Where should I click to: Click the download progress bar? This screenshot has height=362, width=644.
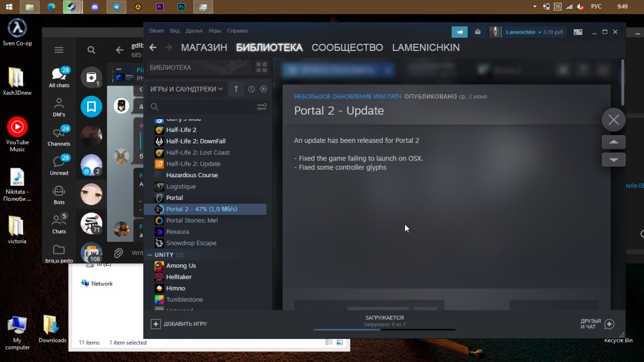click(384, 330)
